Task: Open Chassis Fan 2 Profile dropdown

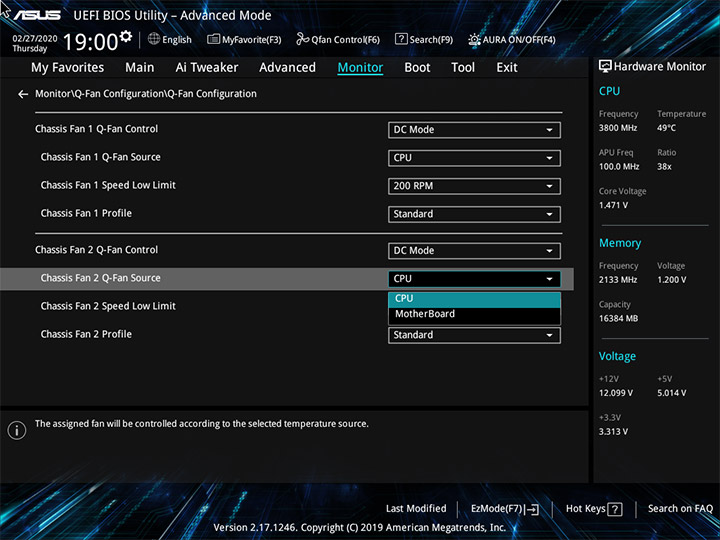Action: coord(474,335)
